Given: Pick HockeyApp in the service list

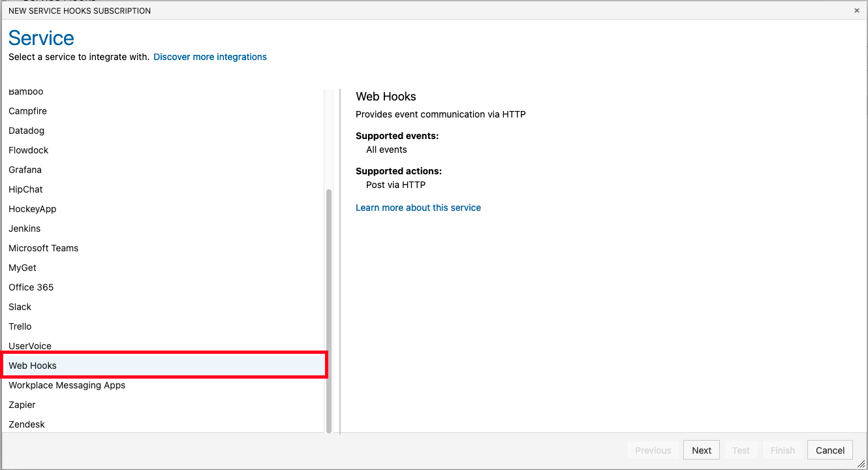Looking at the screenshot, I should tap(163, 209).
